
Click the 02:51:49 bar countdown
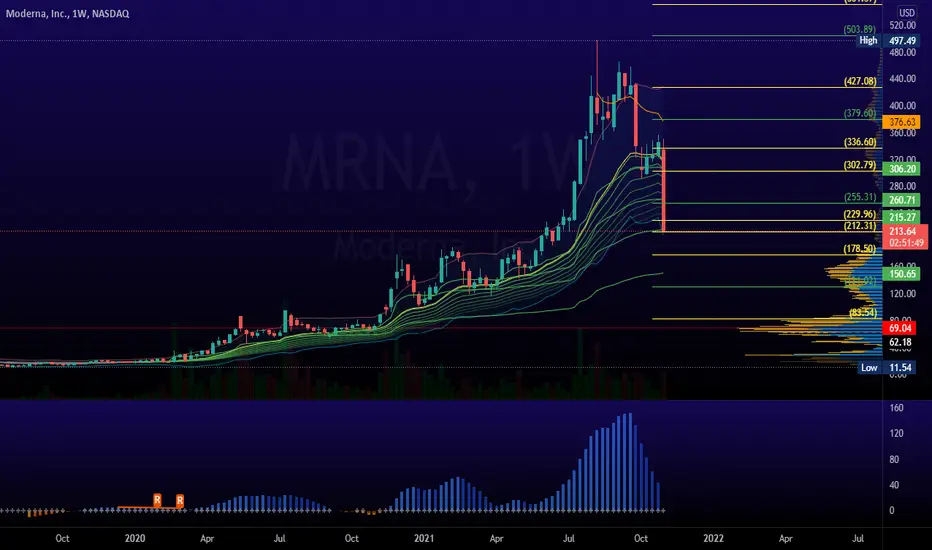click(x=906, y=243)
